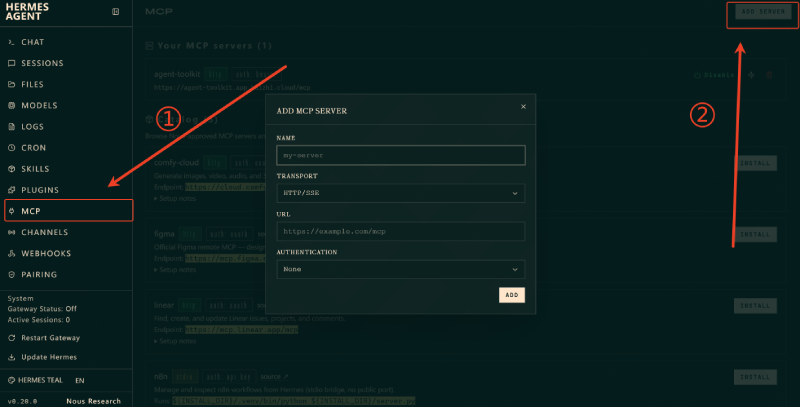Collapse the sidebar with the panel icon
Viewport: 800px width, 407px height.
pos(115,12)
